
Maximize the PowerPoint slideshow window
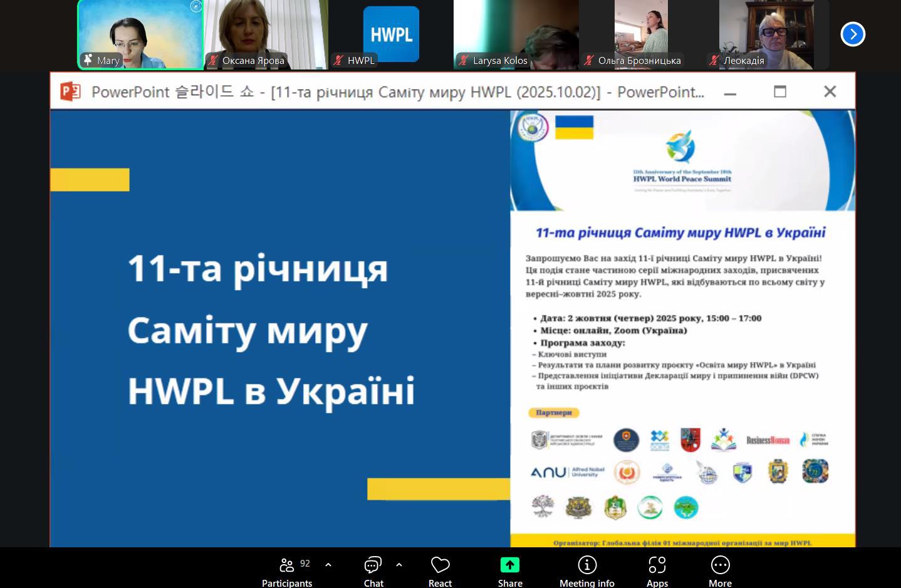point(780,91)
